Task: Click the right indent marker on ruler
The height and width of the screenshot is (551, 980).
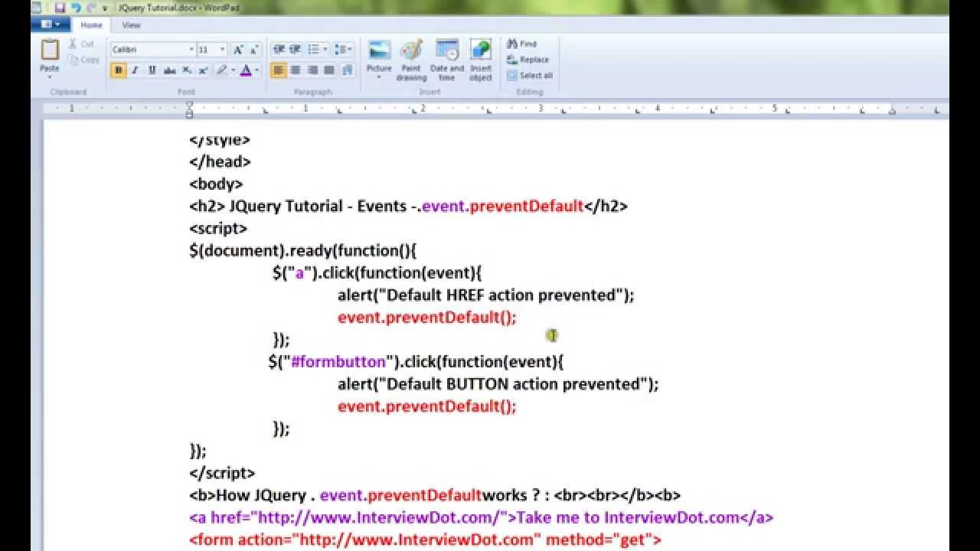Action: tap(892, 111)
